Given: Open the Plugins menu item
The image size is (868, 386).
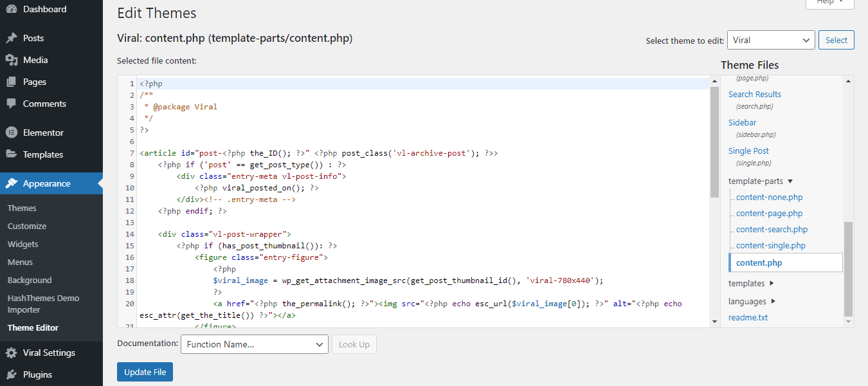Looking at the screenshot, I should click(x=51, y=374).
